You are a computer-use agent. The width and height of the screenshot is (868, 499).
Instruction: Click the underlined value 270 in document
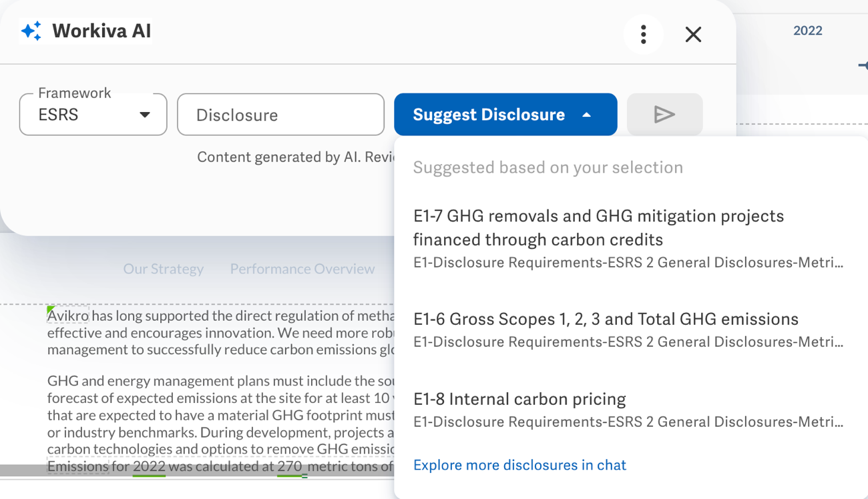point(290,467)
